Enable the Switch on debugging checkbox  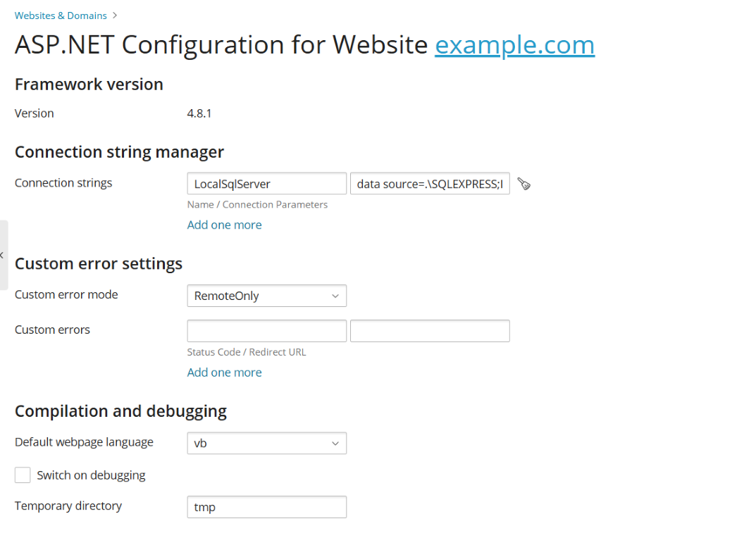click(x=23, y=475)
